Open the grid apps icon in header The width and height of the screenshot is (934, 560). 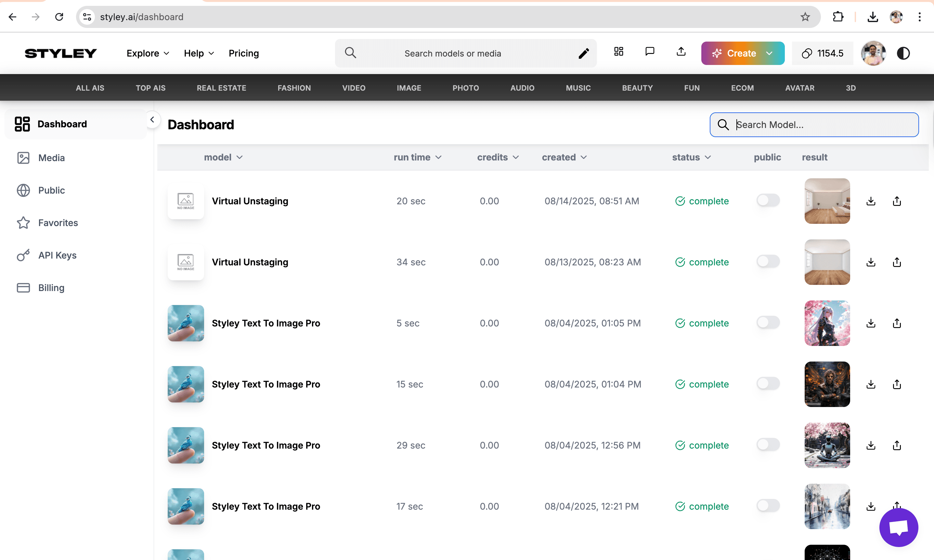(618, 52)
